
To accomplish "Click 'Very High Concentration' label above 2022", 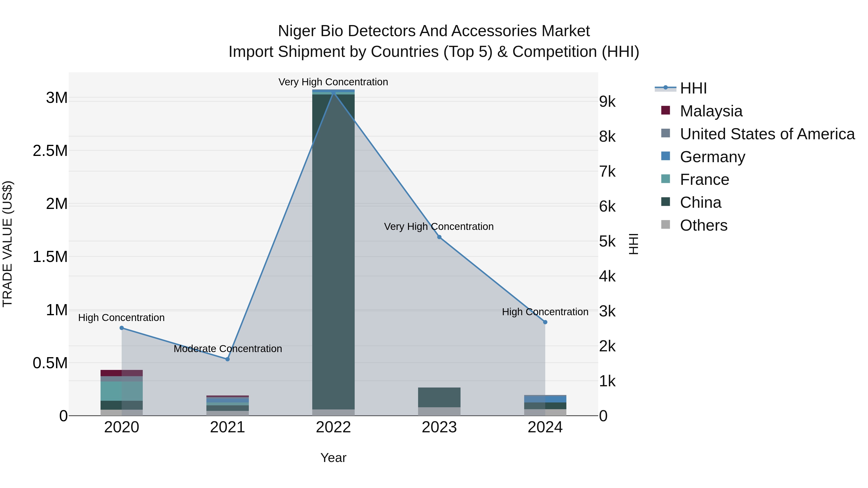I will [x=333, y=82].
